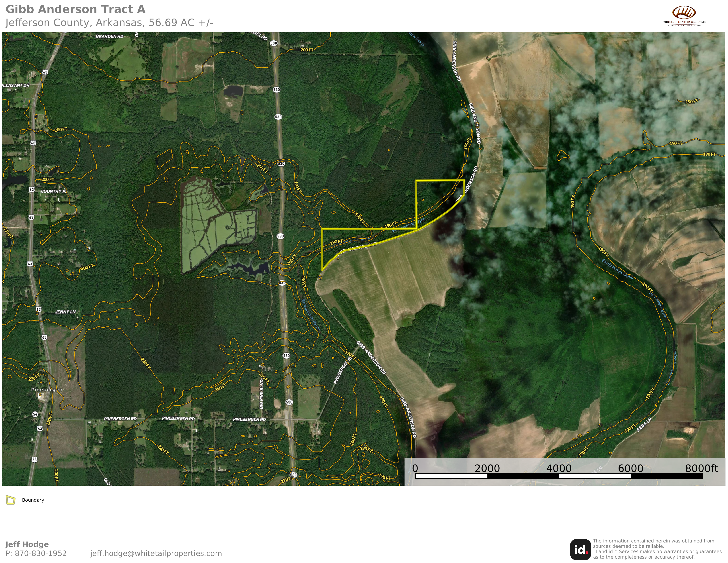Click the Jefferson County, Arkansas subtitle
The width and height of the screenshot is (728, 563).
pyautogui.click(x=109, y=23)
